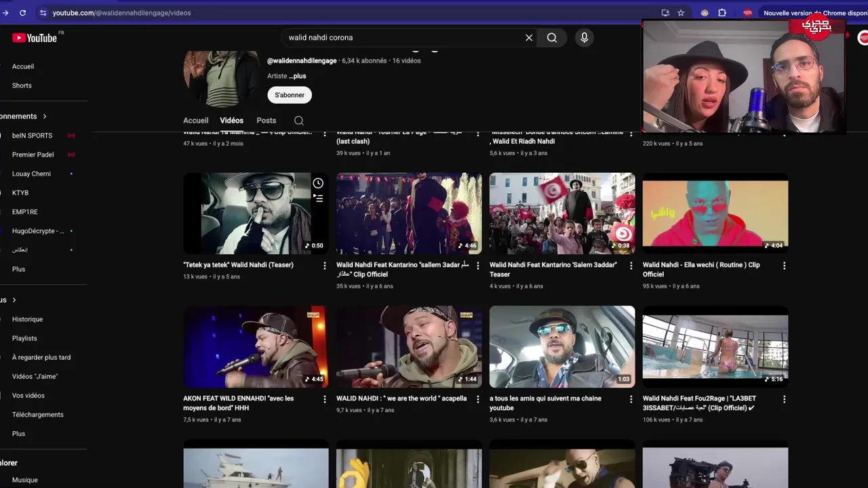Show more subscriptions with Plus
Screen dimensions: 868x488
(18, 269)
